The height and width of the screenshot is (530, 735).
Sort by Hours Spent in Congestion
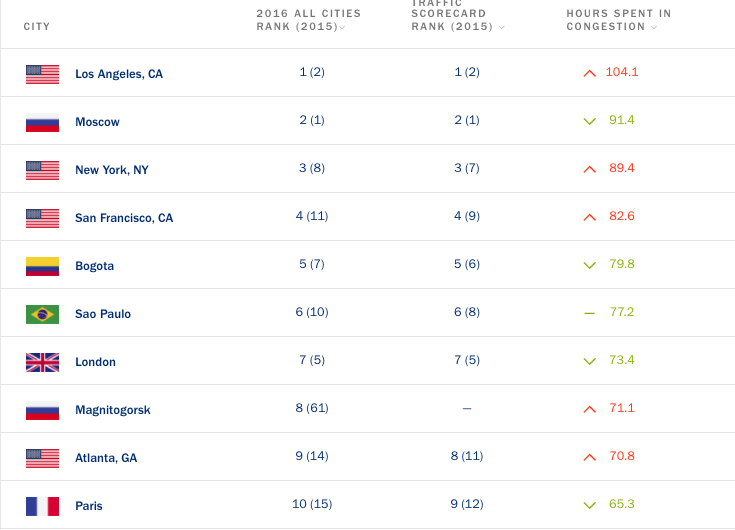pos(618,20)
